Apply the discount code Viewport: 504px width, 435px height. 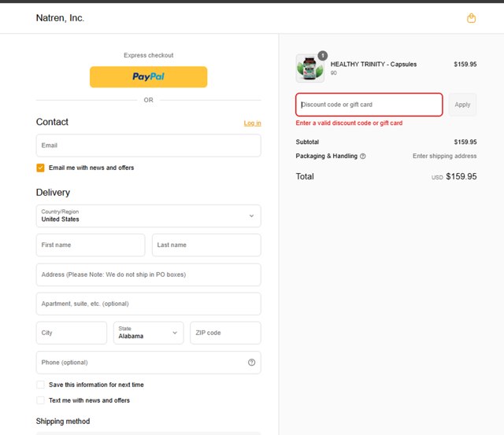(462, 105)
